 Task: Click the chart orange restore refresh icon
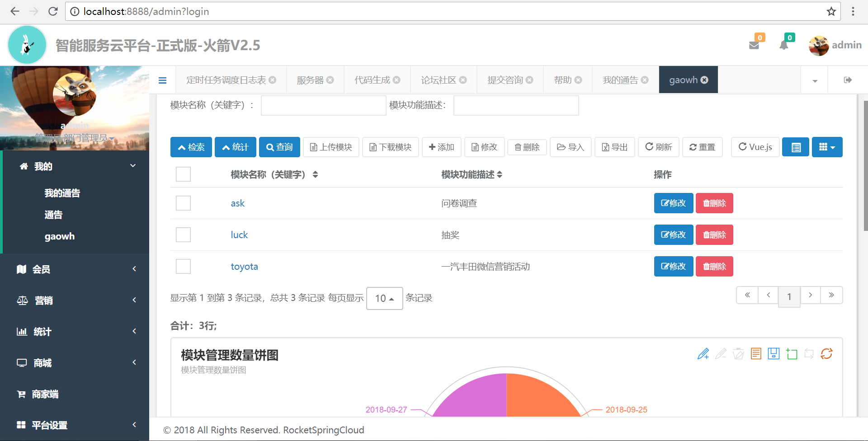coord(826,354)
